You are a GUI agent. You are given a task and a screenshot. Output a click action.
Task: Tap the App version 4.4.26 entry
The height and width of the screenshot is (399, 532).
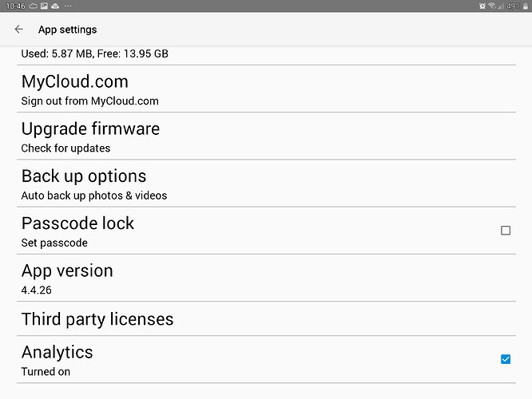(x=67, y=278)
